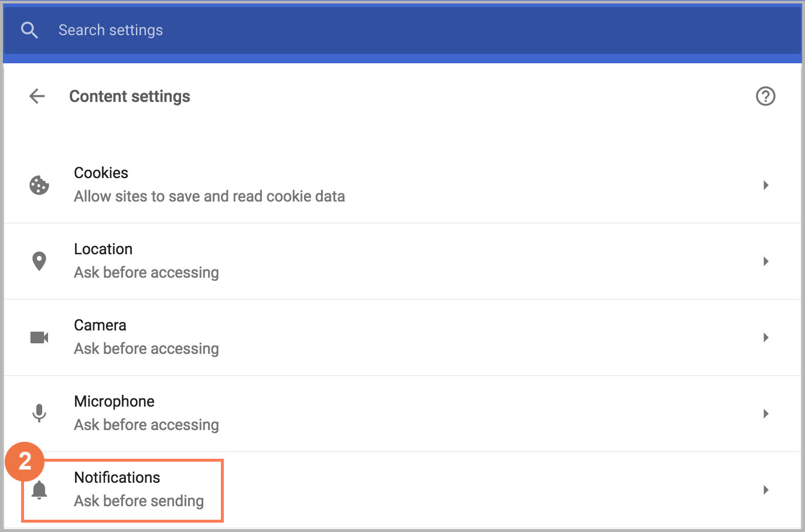The width and height of the screenshot is (805, 532).
Task: Select the Microphone settings label
Action: [x=114, y=401]
